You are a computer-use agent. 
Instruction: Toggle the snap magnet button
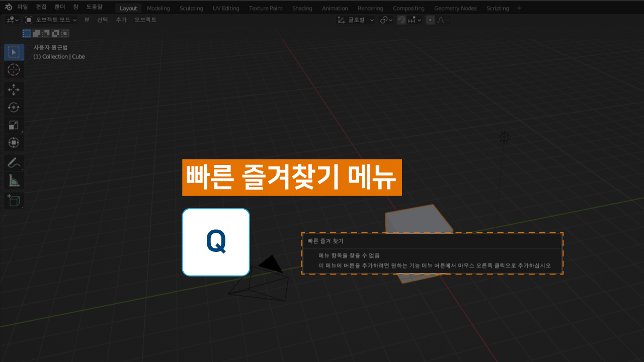point(401,20)
